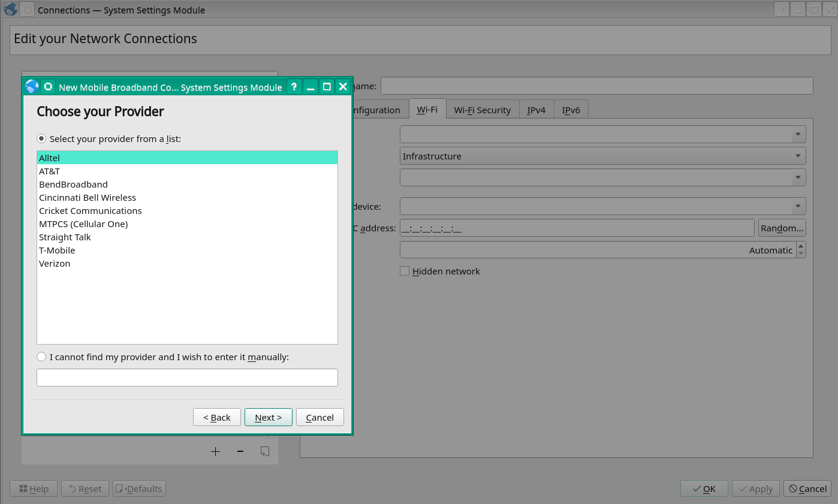Toggle pin icon in Connections title bar
The width and height of the screenshot is (838, 504).
[x=27, y=10]
